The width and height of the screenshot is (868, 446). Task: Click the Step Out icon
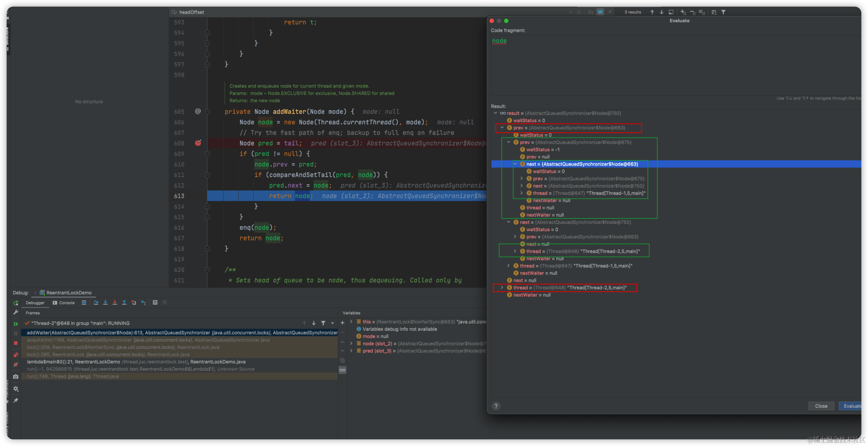point(124,302)
